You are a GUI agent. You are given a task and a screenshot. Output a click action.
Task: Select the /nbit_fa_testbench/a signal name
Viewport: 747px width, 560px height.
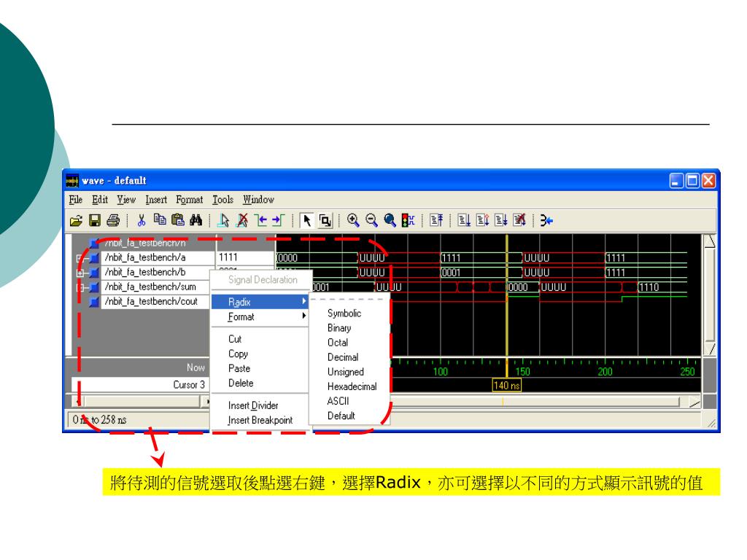(145, 257)
